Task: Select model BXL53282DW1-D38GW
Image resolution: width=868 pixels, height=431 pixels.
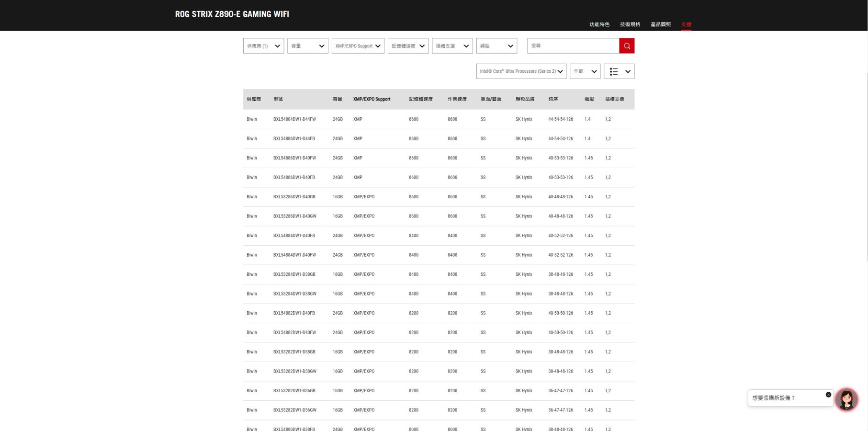Action: pyautogui.click(x=295, y=372)
